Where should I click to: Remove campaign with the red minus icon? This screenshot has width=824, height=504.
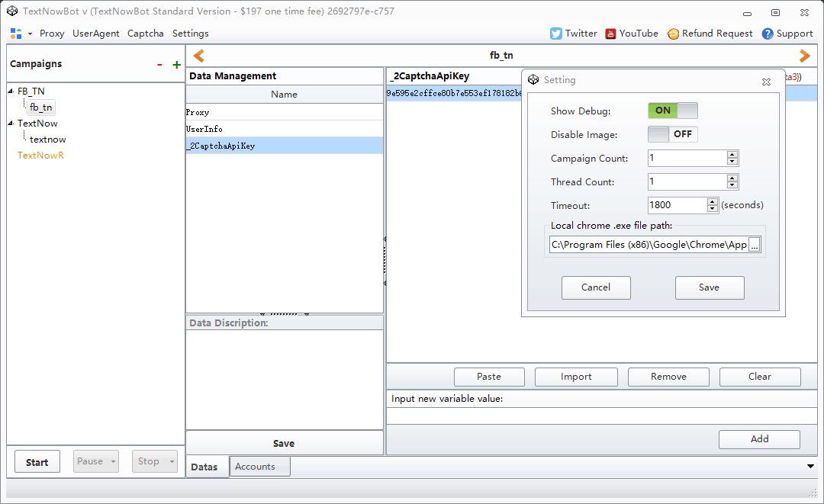tap(159, 65)
